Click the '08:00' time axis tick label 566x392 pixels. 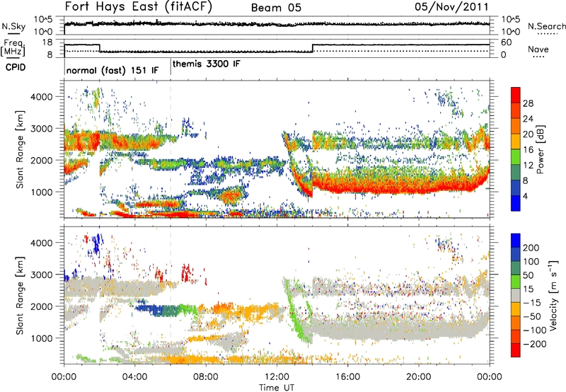tap(206, 377)
